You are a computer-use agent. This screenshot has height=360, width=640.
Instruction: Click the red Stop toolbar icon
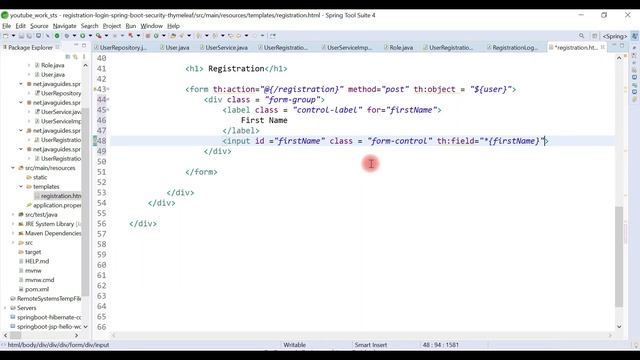coord(148,36)
